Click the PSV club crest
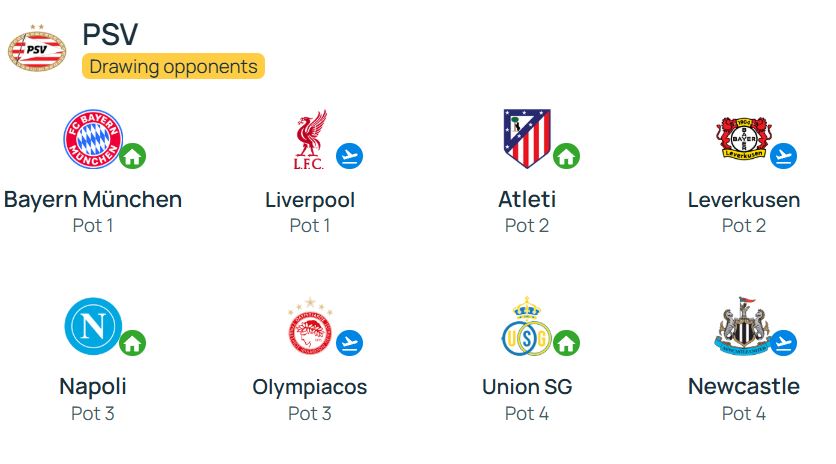Screen dimensions: 836x464 (x=37, y=48)
